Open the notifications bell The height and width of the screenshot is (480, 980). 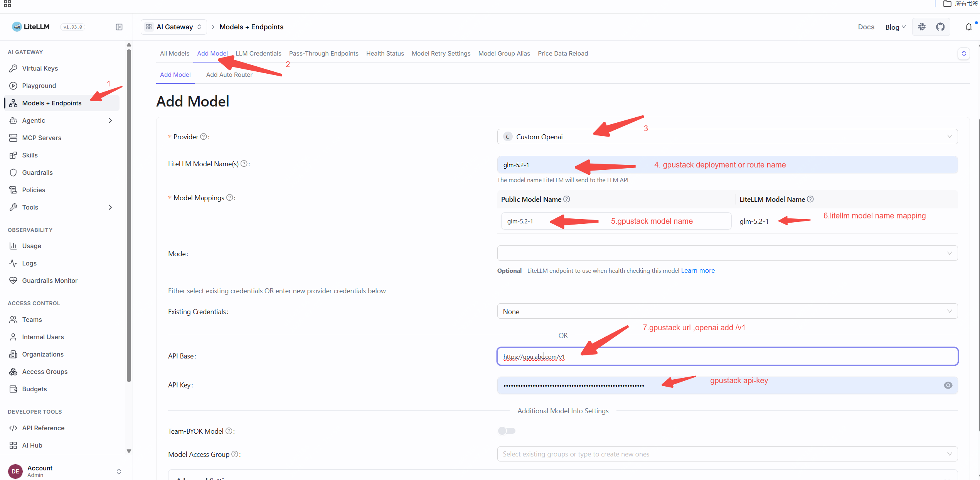point(968,27)
